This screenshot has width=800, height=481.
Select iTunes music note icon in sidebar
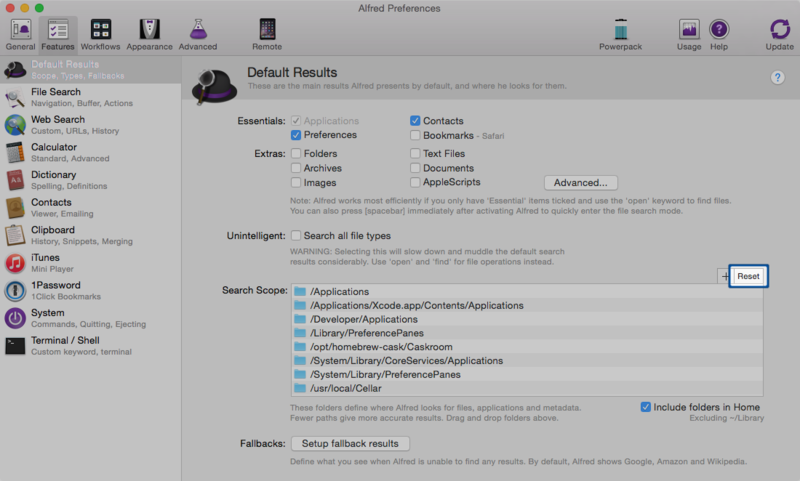tap(15, 263)
